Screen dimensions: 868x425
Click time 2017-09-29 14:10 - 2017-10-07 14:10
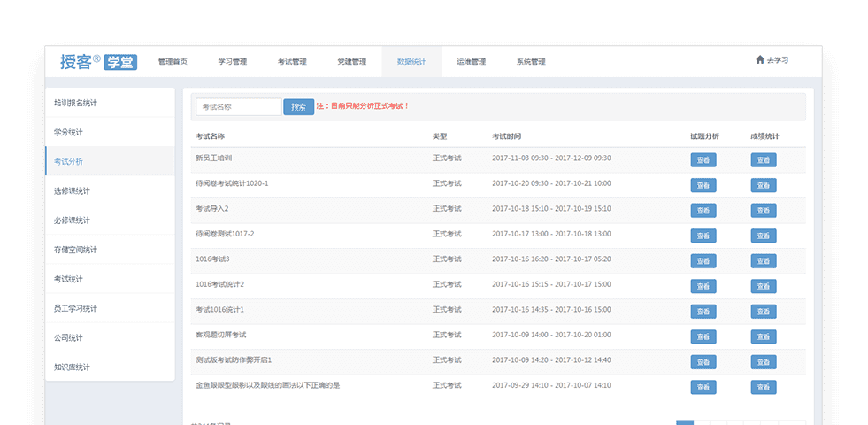pos(551,385)
